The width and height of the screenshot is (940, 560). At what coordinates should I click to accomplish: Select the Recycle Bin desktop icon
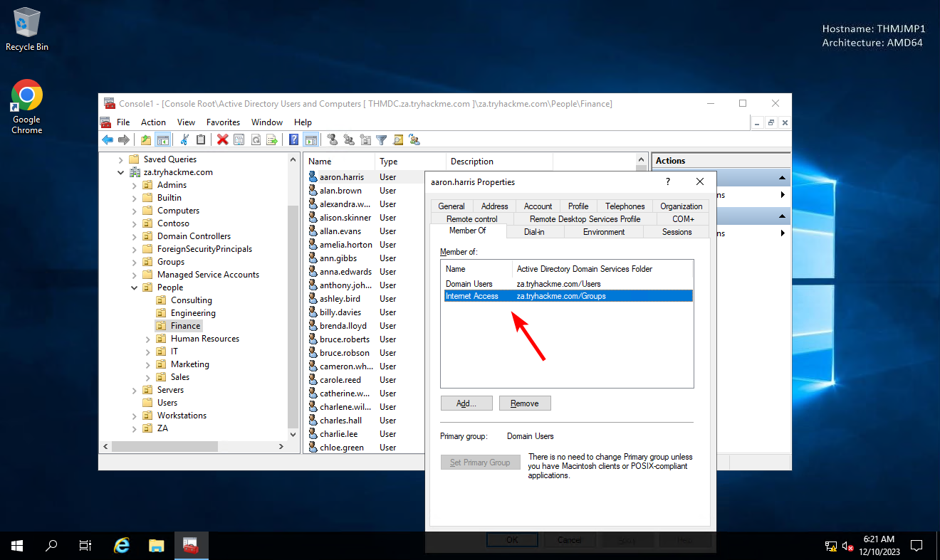click(27, 30)
